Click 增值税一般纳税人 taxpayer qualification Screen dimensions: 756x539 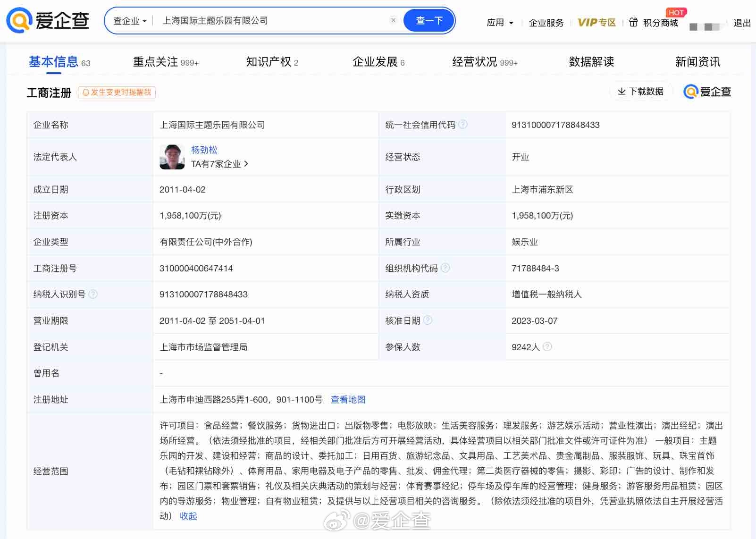tap(547, 294)
